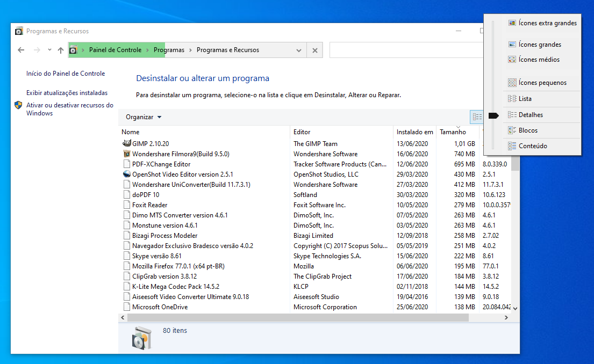This screenshot has width=594, height=364.
Task: Click the Ícones extra grandes view icon
Action: (512, 23)
